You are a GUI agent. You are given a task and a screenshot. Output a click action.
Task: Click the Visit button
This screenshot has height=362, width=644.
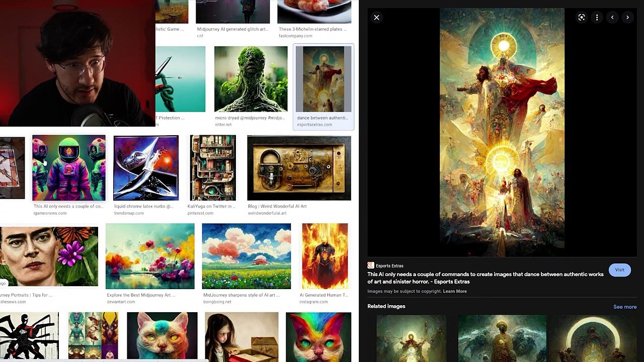coord(619,270)
